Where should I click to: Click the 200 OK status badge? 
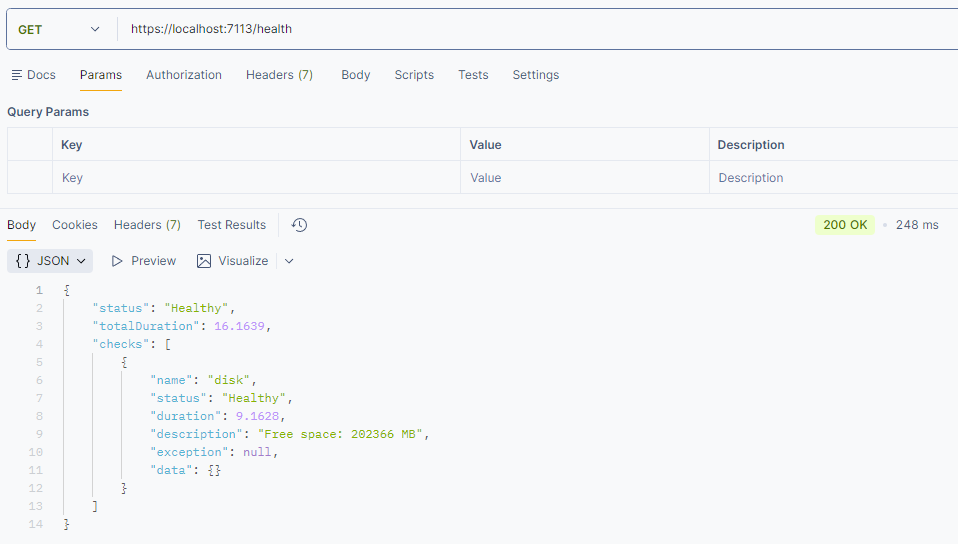click(x=845, y=225)
